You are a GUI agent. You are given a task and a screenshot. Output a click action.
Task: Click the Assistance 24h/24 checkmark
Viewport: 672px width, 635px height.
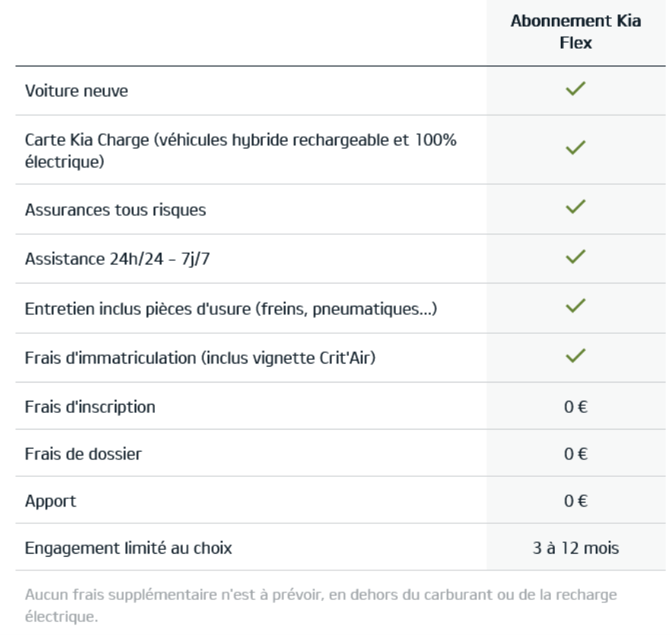click(575, 256)
